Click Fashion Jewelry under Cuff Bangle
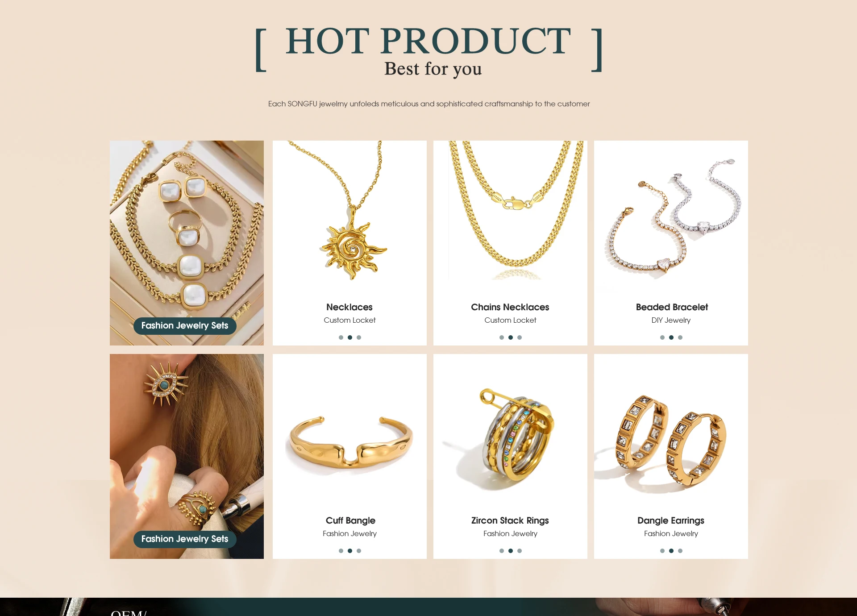This screenshot has height=616, width=857. (x=349, y=533)
